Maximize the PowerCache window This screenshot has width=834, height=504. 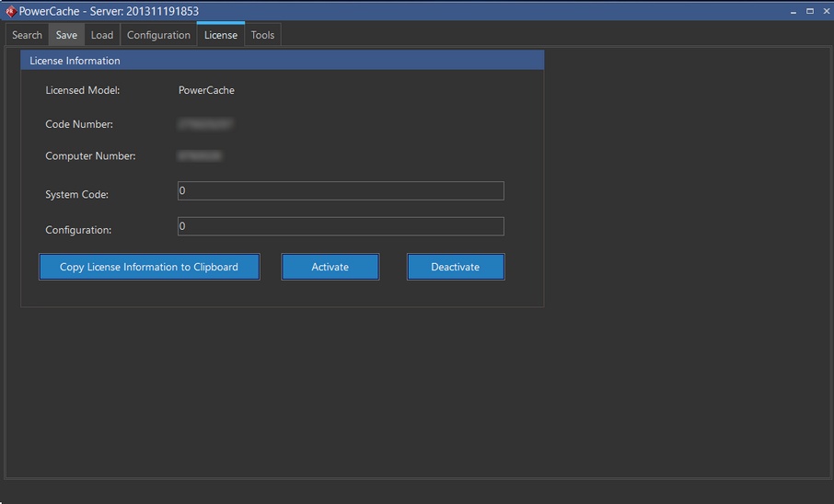pos(810,11)
